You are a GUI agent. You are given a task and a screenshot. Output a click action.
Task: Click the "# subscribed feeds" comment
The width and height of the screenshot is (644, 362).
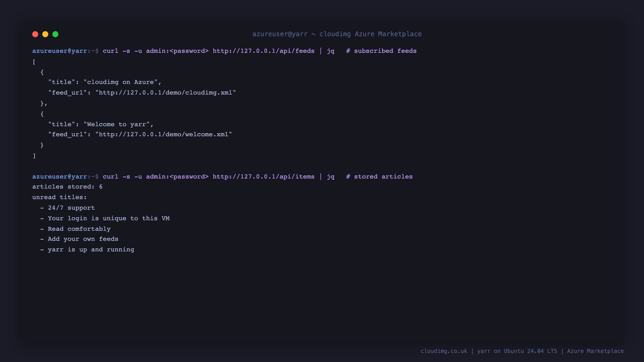[x=381, y=51]
